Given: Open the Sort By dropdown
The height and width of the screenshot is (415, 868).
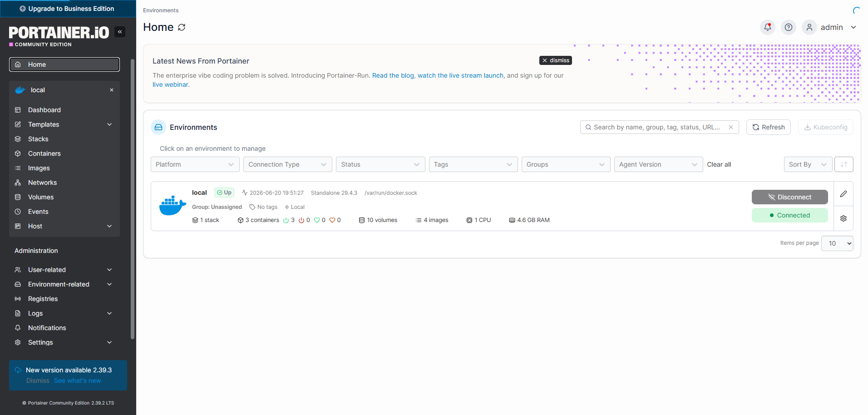Looking at the screenshot, I should (x=808, y=164).
